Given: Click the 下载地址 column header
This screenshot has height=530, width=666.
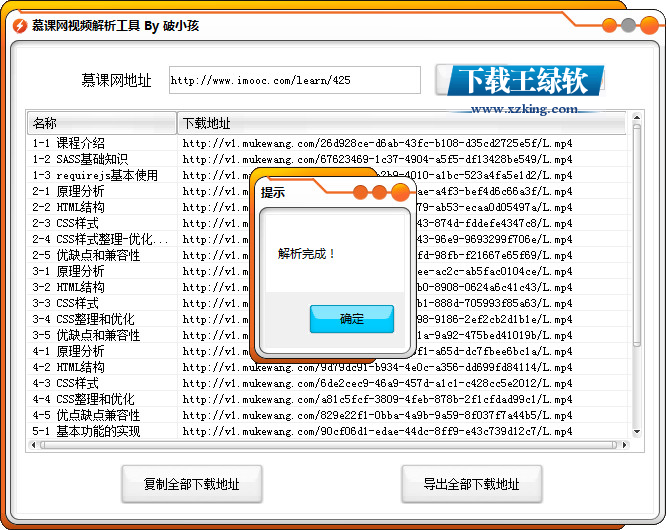Looking at the screenshot, I should (x=401, y=123).
